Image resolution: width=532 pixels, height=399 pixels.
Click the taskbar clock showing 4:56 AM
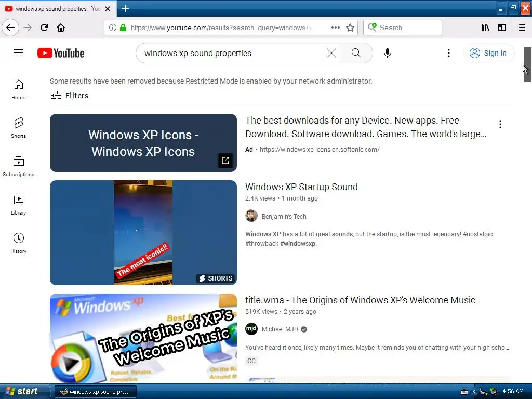513,392
